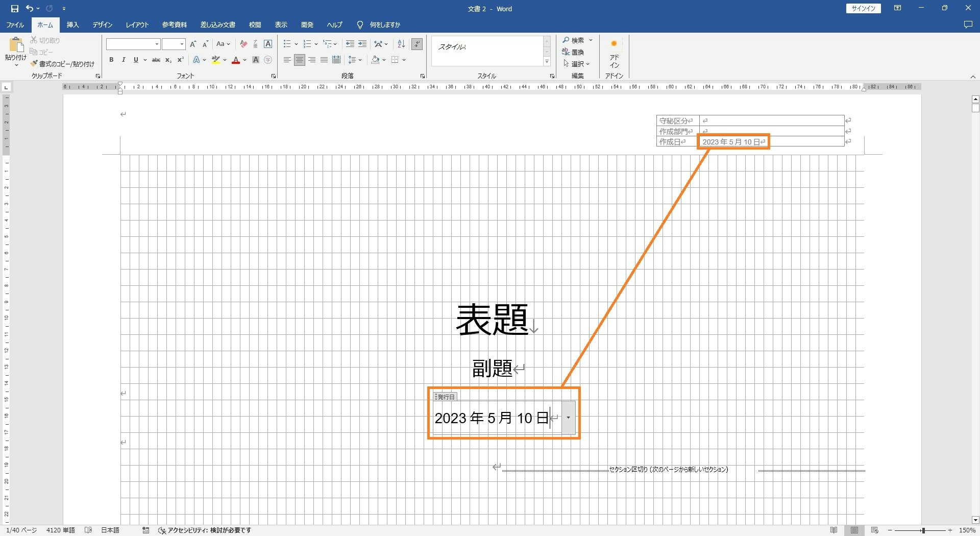Justify the paragraph text

click(324, 60)
